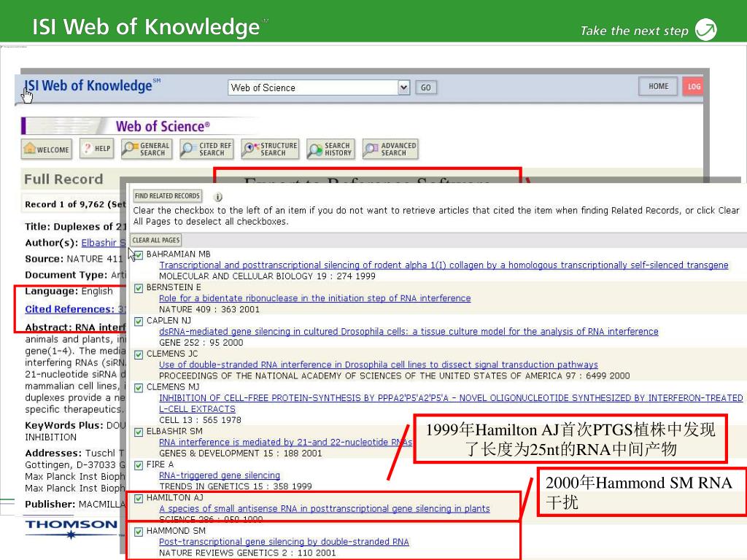747x560 pixels.
Task: Uncheck the HAMMOND SM reference checkbox
Action: [139, 532]
